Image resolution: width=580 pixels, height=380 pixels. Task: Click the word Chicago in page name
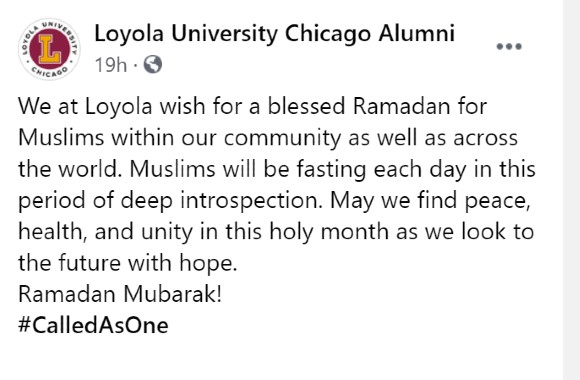[x=327, y=34]
